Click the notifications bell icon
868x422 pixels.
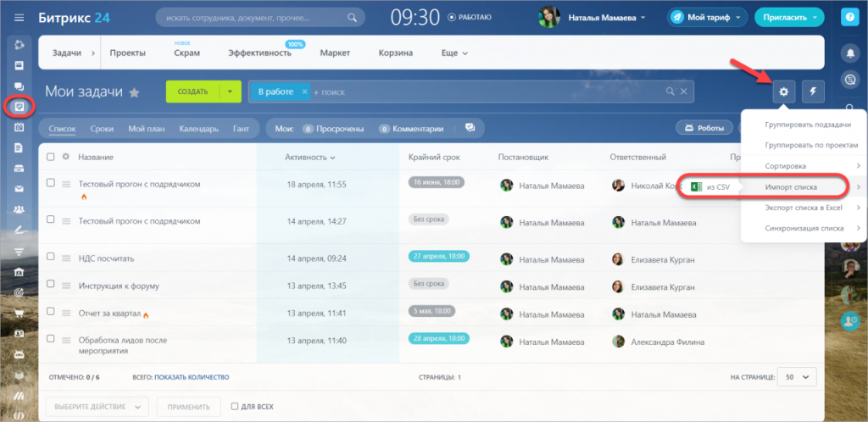point(850,53)
